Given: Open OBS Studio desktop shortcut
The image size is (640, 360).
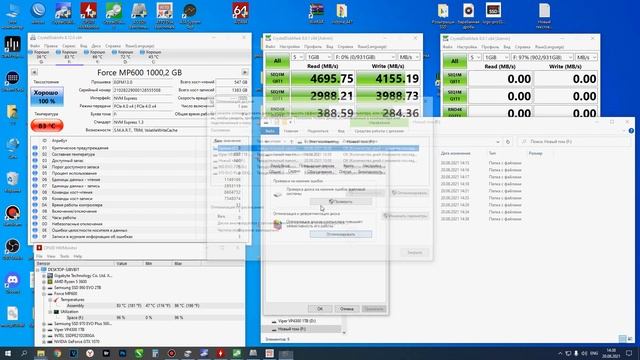Looking at the screenshot, I should [13, 249].
